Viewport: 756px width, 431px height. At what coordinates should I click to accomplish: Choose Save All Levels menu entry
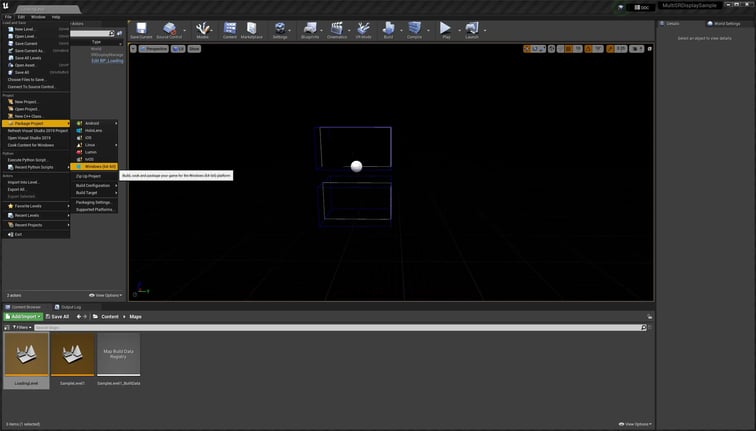click(x=36, y=58)
